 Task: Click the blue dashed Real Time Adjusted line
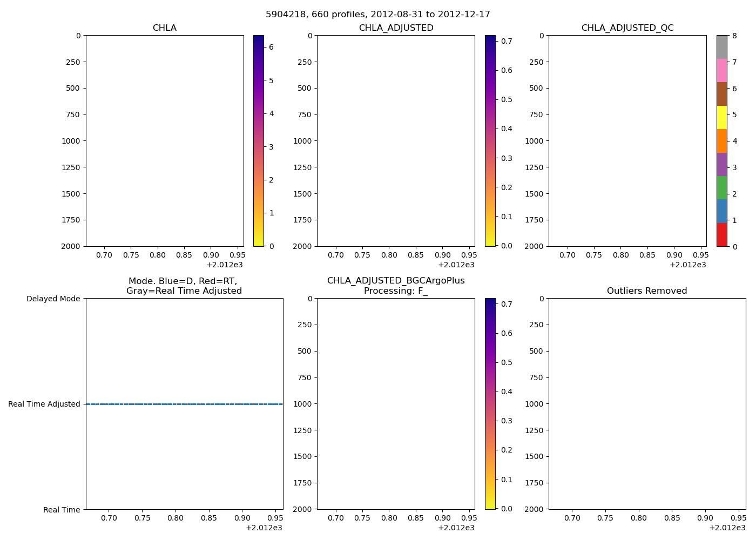tap(184, 404)
